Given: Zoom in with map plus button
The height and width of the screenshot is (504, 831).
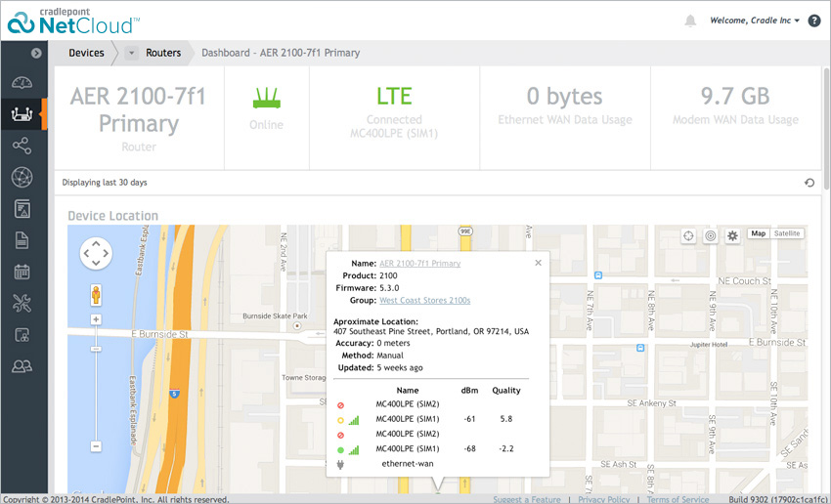Looking at the screenshot, I should (x=96, y=319).
